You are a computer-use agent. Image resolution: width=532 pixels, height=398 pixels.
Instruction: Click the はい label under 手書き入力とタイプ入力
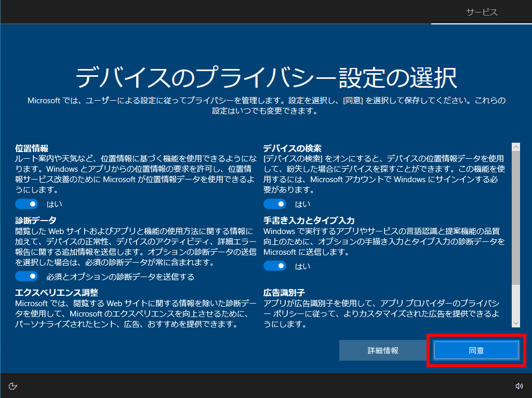click(303, 267)
